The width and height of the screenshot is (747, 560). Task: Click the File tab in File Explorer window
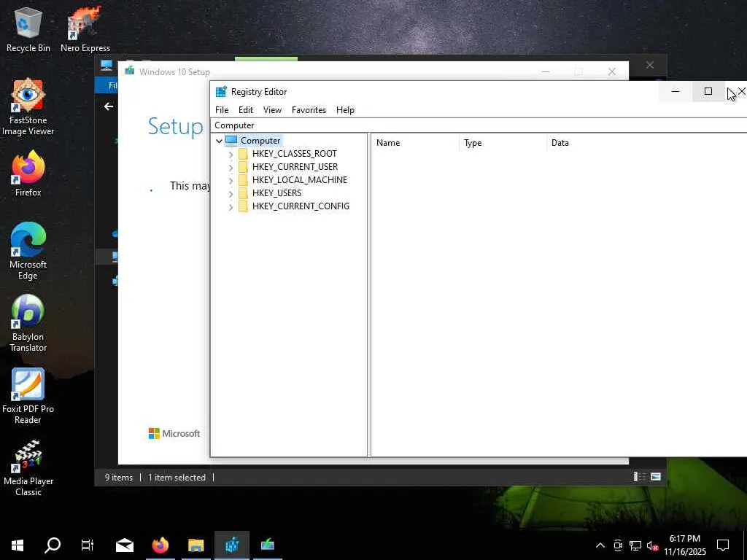pos(108,85)
